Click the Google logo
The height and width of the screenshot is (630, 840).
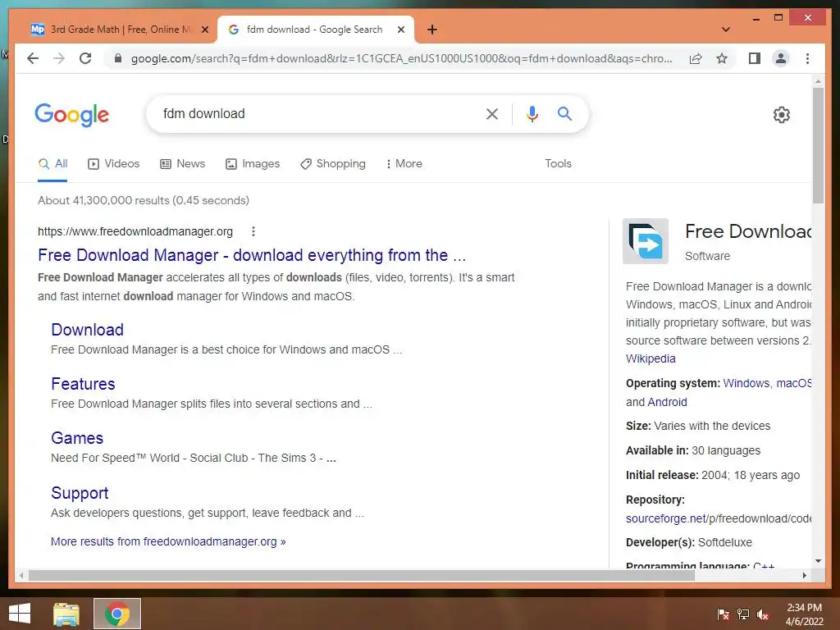72,115
